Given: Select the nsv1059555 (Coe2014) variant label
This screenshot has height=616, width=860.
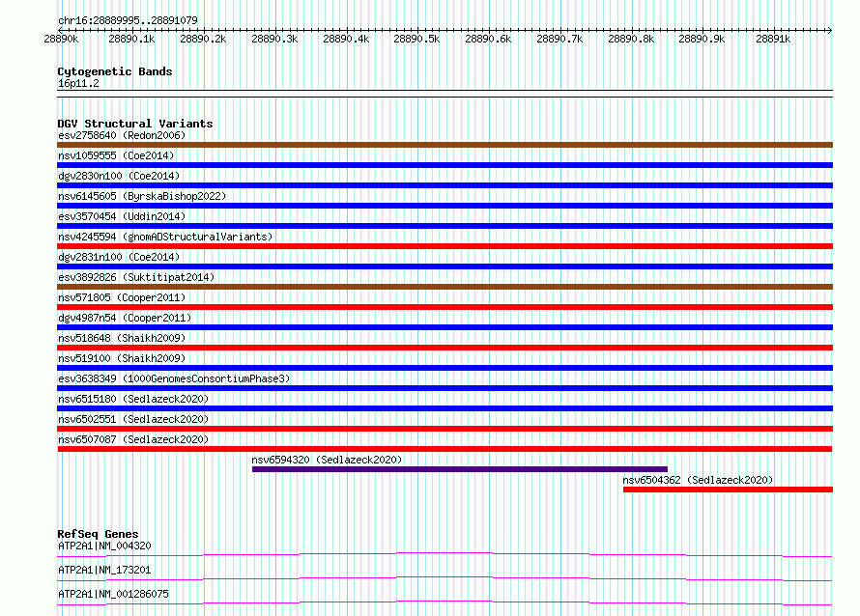Looking at the screenshot, I should (116, 155).
